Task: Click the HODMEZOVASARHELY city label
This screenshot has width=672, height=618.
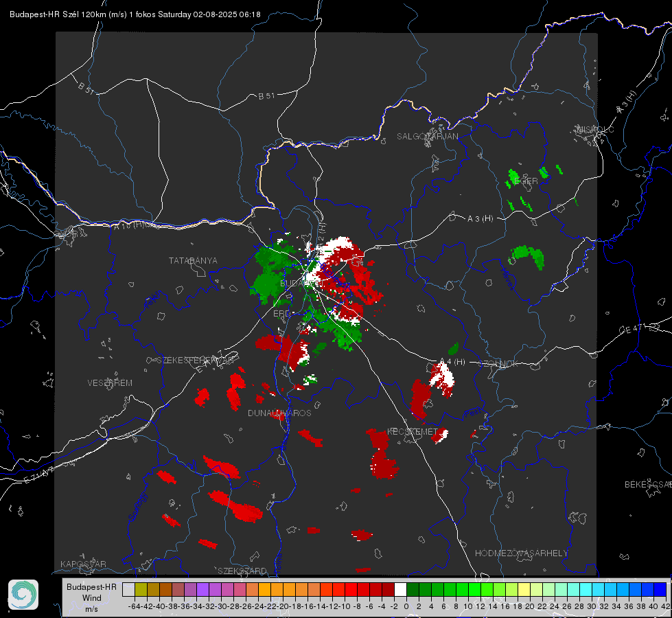Action: pos(522,553)
